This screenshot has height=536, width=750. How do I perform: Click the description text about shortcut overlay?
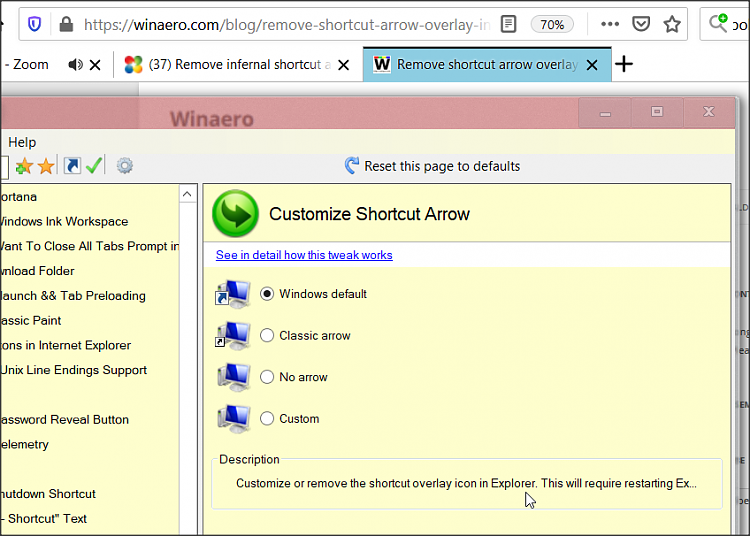466,483
